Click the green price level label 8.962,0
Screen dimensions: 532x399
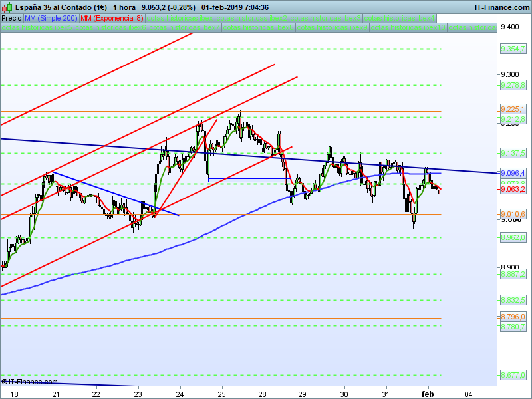pos(513,237)
